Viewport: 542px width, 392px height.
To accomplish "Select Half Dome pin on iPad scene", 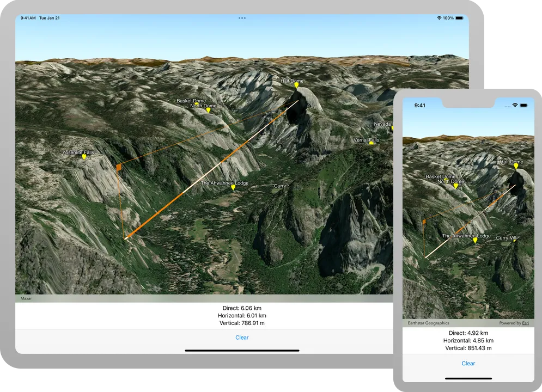I will point(296,85).
